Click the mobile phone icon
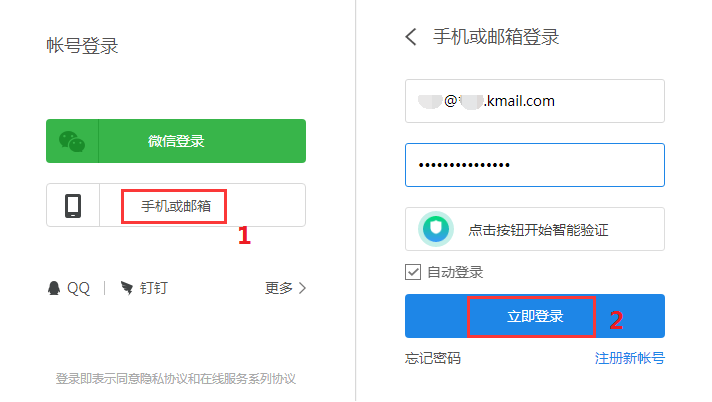Image resolution: width=712 pixels, height=402 pixels. 73,206
